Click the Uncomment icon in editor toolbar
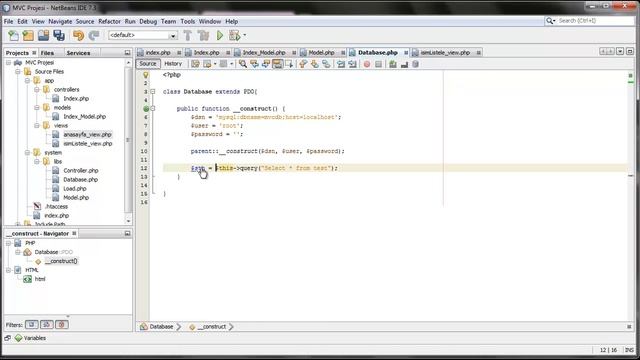 tap(404, 64)
